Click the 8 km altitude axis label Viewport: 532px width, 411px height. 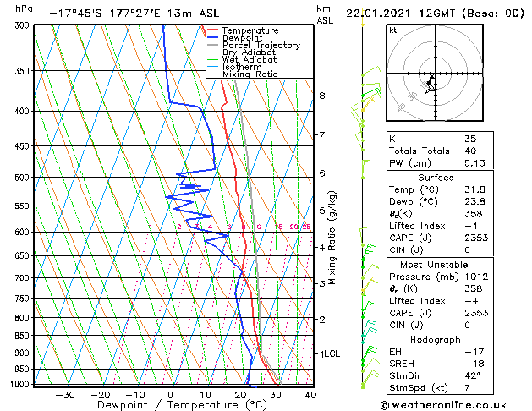point(322,96)
